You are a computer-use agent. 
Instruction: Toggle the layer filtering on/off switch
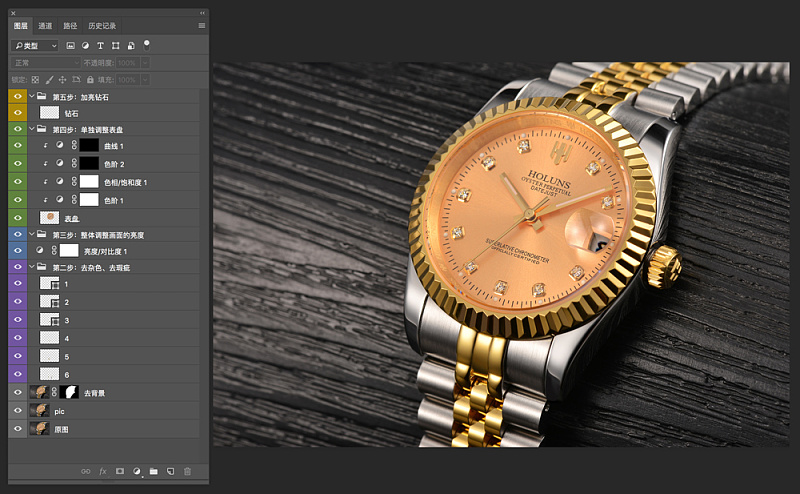pos(146,45)
